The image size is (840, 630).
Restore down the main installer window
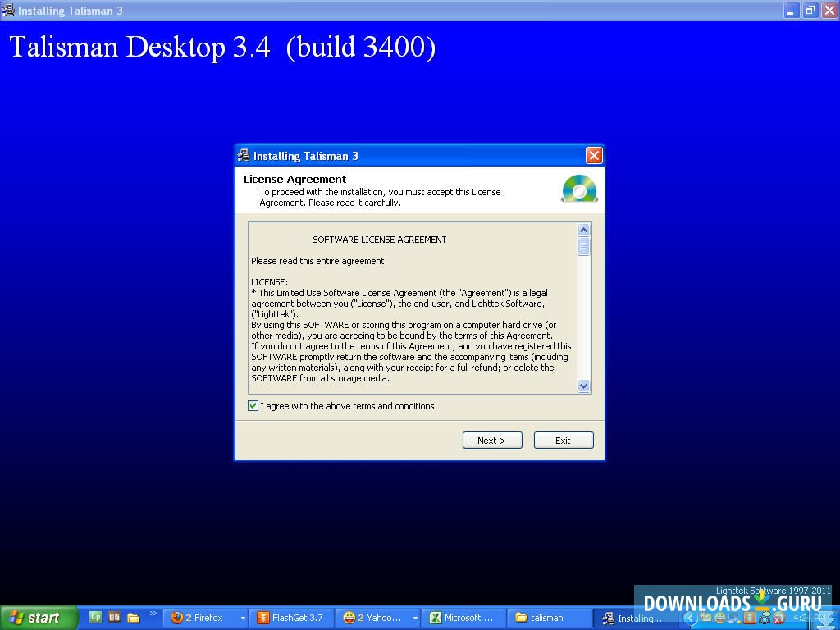[810, 10]
